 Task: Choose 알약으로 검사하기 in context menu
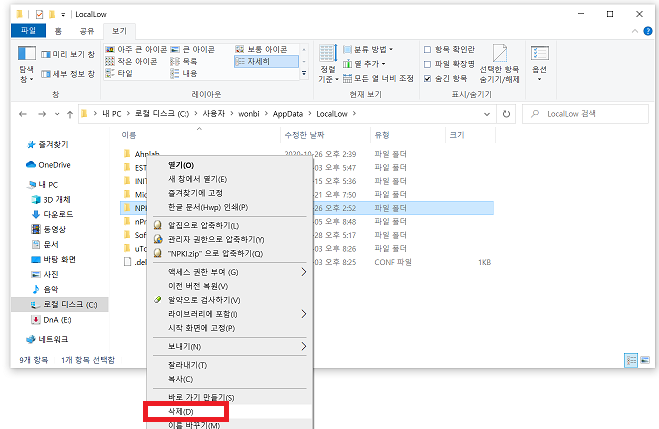tap(230, 300)
